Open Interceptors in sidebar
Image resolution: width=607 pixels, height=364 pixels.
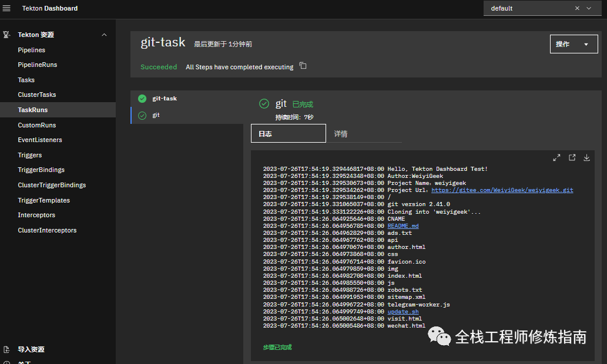pos(36,215)
